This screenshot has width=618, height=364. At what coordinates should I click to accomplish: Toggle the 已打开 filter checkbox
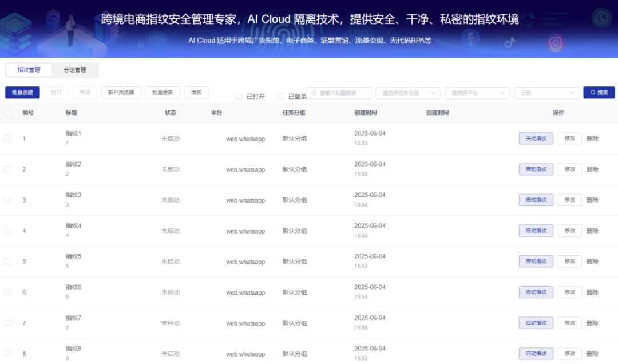tap(239, 97)
